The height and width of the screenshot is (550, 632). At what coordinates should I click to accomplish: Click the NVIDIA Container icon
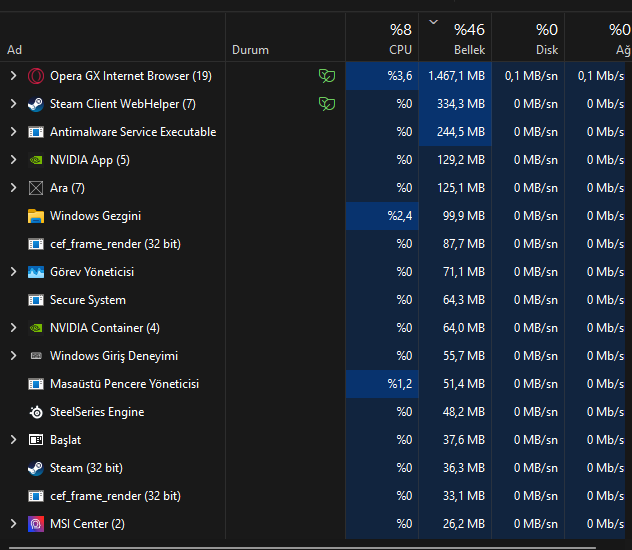click(36, 328)
